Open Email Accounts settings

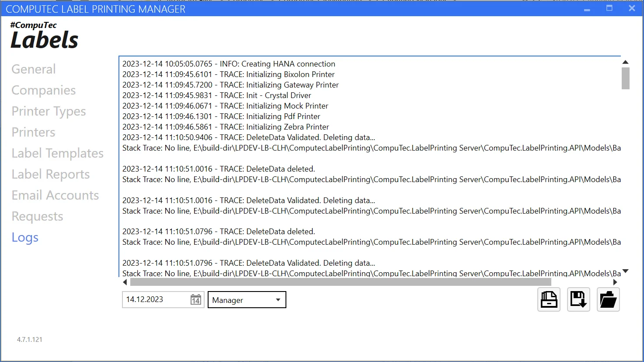55,195
